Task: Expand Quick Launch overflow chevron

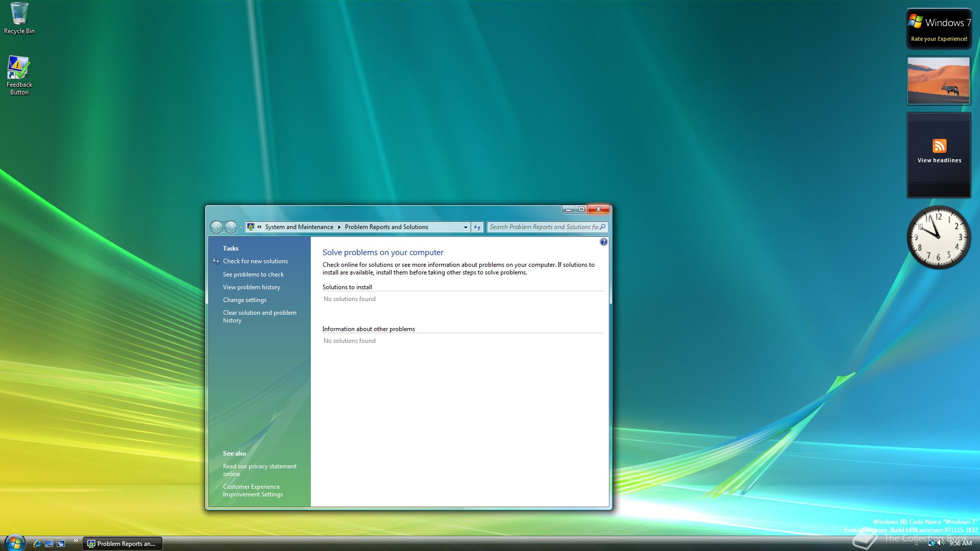Action: click(76, 541)
